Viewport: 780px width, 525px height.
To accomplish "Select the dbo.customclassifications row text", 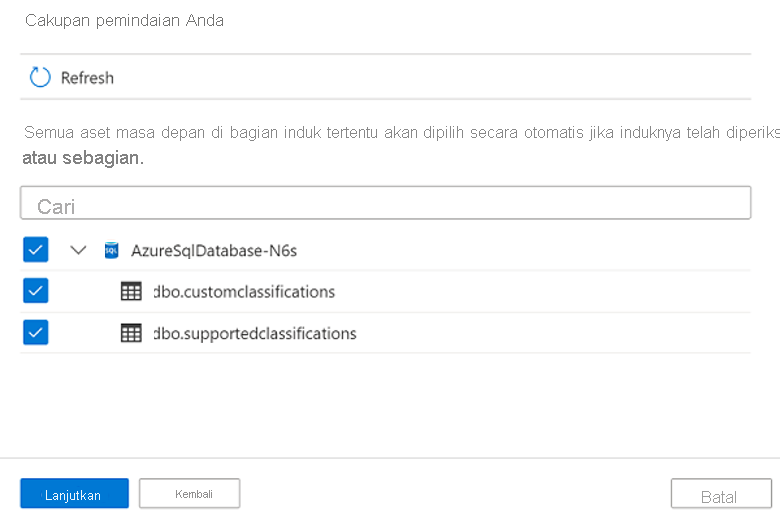I will click(x=244, y=292).
